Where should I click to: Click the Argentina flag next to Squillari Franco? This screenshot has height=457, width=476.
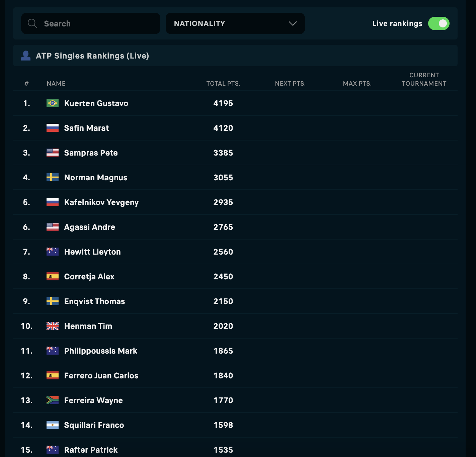point(53,425)
